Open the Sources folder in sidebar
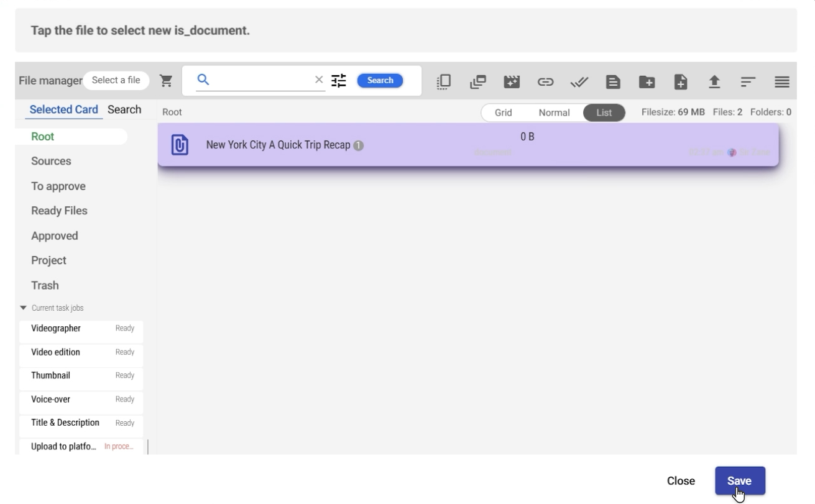This screenshot has width=815, height=504. (x=51, y=161)
